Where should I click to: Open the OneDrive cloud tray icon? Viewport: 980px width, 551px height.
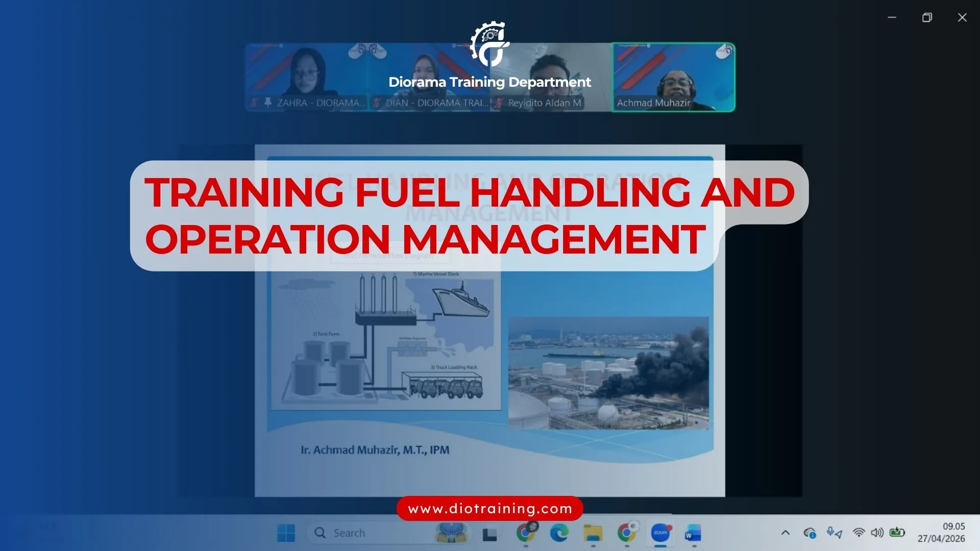pos(810,533)
